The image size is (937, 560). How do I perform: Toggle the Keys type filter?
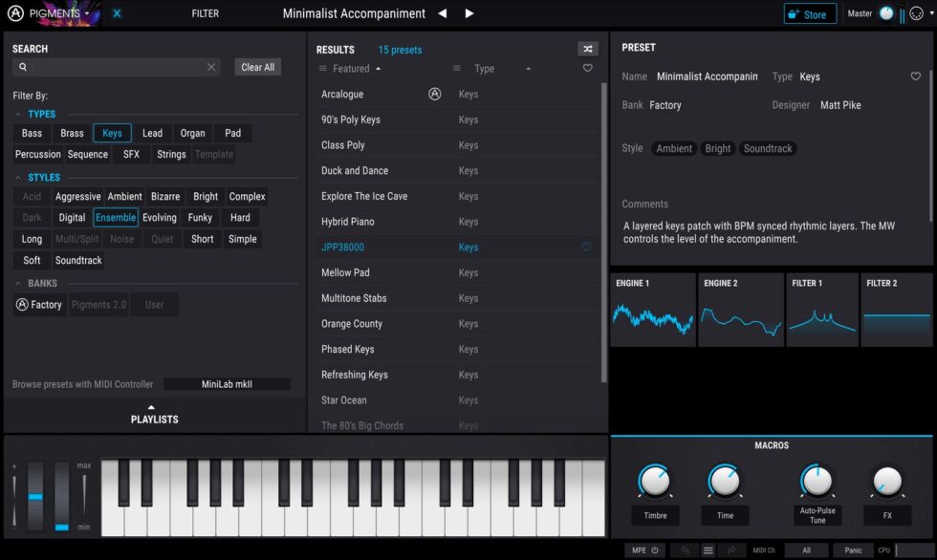click(x=112, y=133)
